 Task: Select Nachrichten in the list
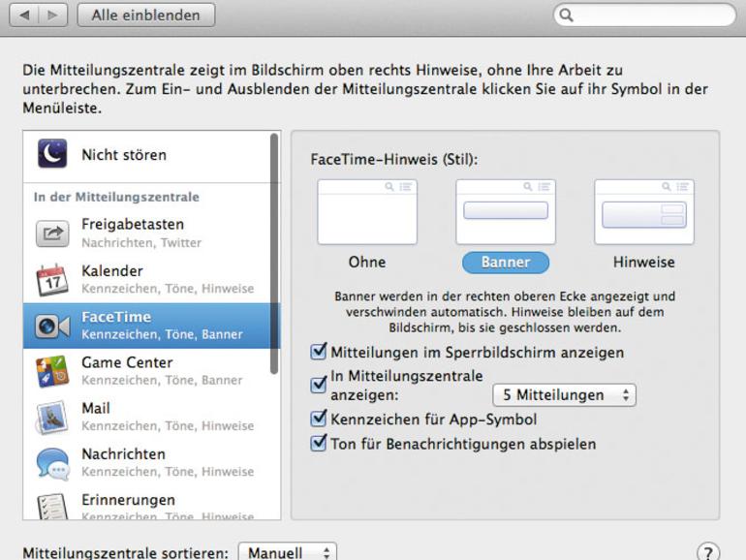[146, 462]
